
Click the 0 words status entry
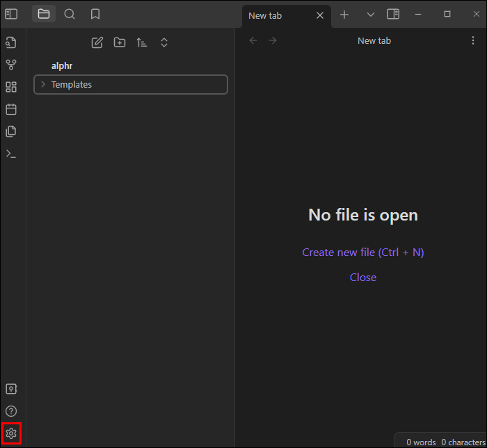pyautogui.click(x=421, y=442)
